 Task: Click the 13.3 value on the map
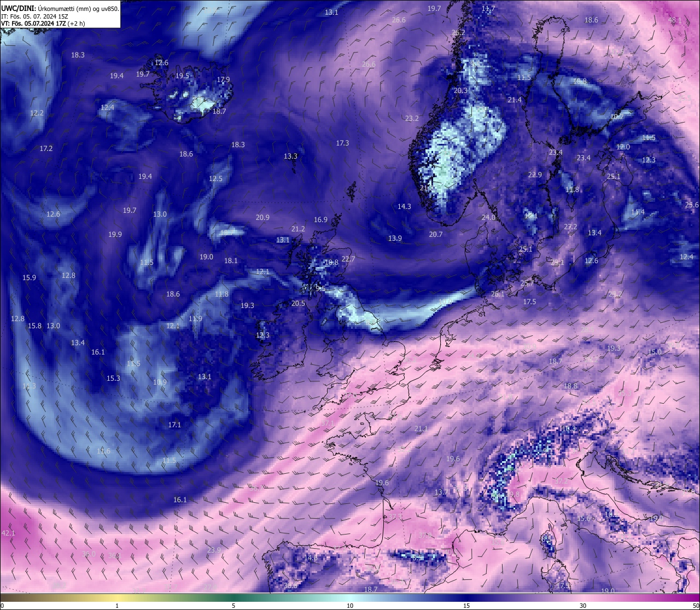(x=290, y=156)
